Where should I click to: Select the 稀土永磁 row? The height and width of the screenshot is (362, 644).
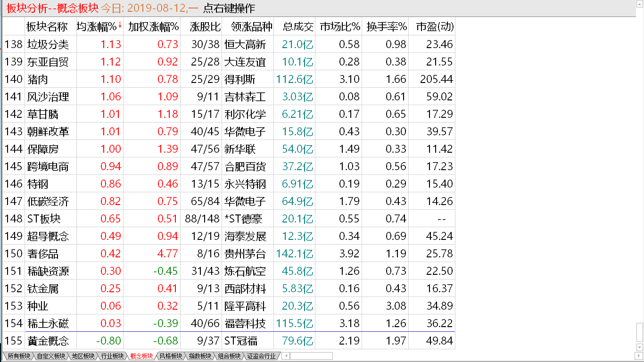pyautogui.click(x=229, y=323)
